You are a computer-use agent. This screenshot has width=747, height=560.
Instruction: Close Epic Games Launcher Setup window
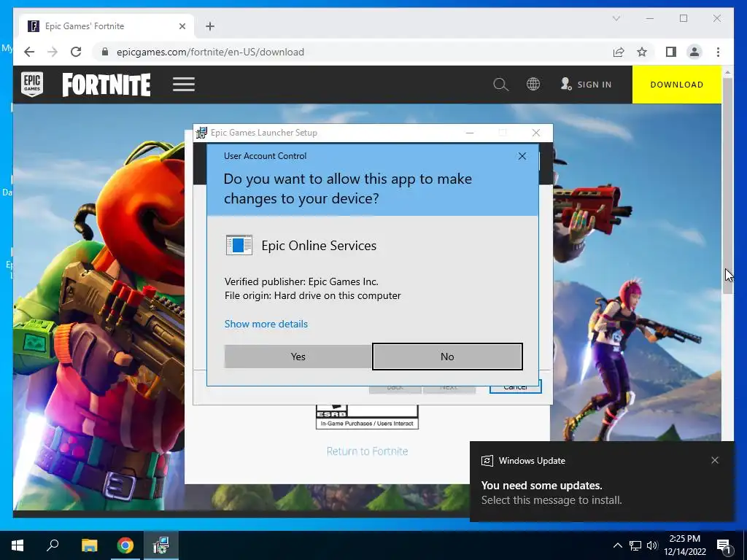pos(536,133)
